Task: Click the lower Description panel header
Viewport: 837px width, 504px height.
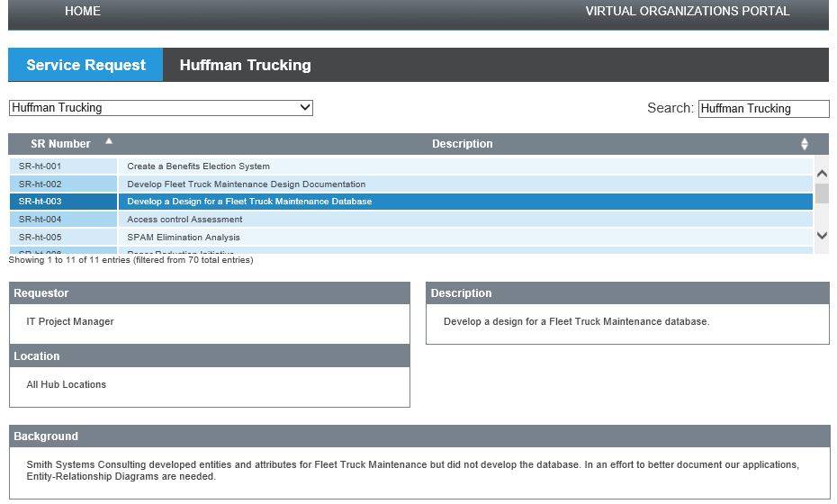Action: point(628,293)
